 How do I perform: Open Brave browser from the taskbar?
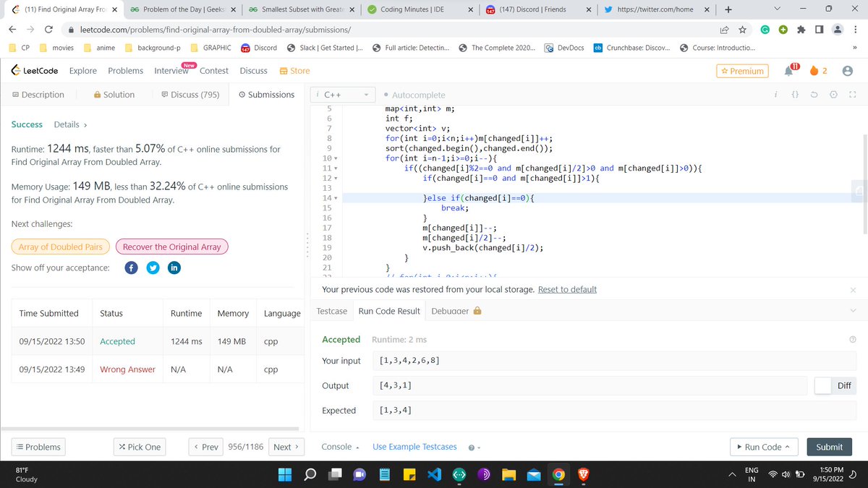(x=583, y=475)
